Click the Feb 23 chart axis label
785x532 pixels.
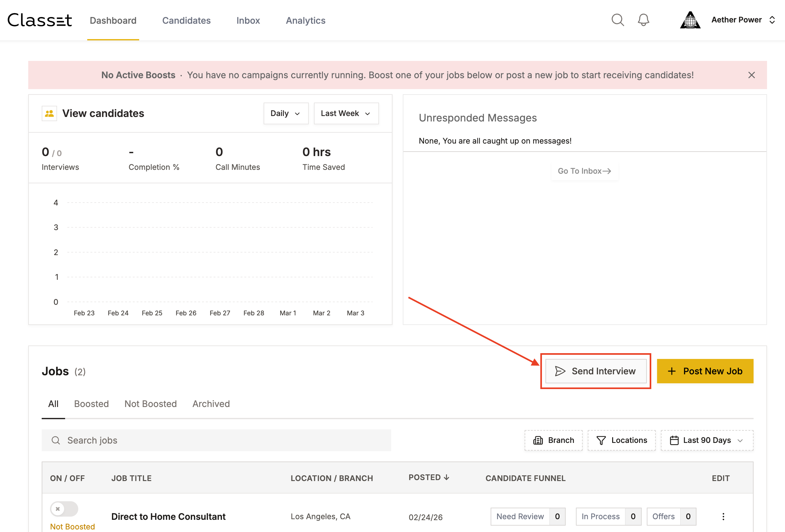84,313
